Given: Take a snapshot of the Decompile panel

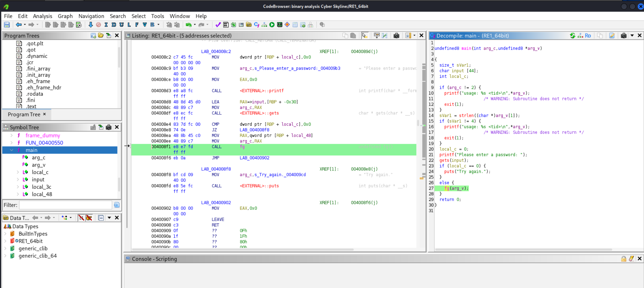Looking at the screenshot, I should 624,36.
